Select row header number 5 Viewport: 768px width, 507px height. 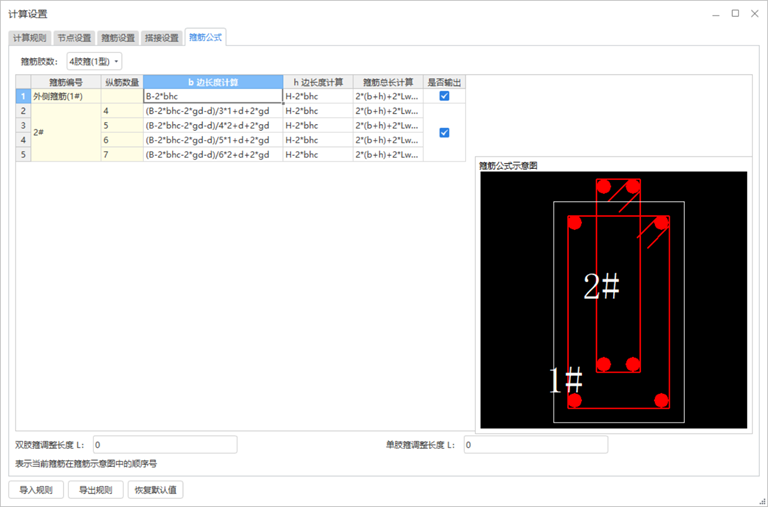click(x=22, y=155)
